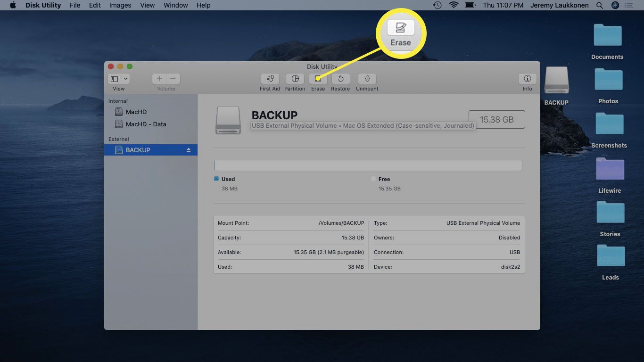Viewport: 644px width, 362px height.
Task: Click the battery status icon
Action: click(470, 5)
